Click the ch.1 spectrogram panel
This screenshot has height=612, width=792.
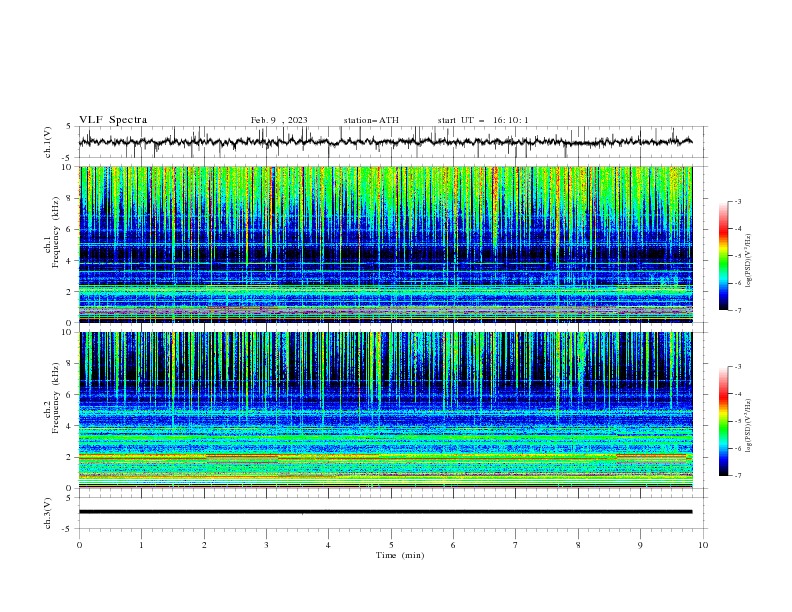coord(385,244)
